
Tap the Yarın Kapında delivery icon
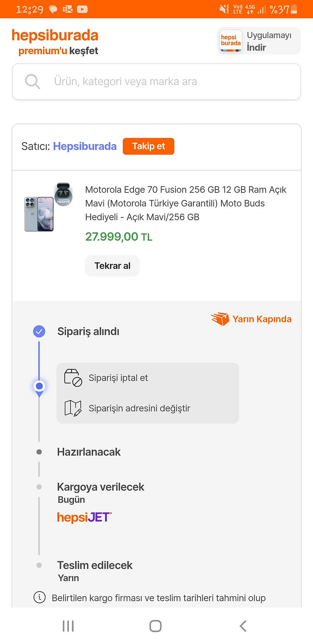coord(220,319)
